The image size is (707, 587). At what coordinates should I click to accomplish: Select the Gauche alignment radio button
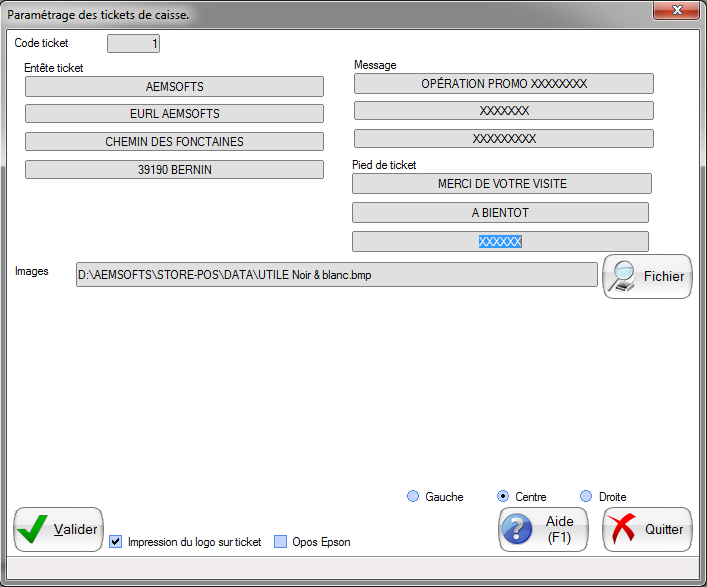[413, 496]
